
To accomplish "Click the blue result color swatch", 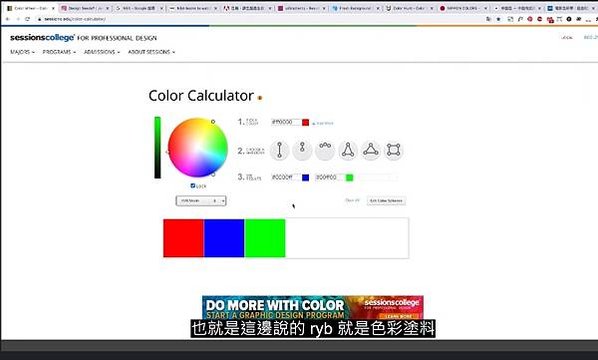I will click(x=305, y=177).
